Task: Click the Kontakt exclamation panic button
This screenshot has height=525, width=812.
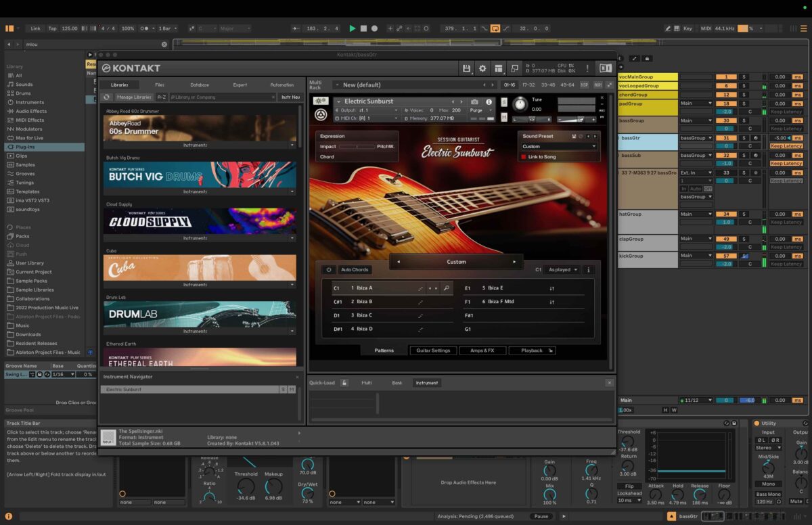Action: click(587, 68)
